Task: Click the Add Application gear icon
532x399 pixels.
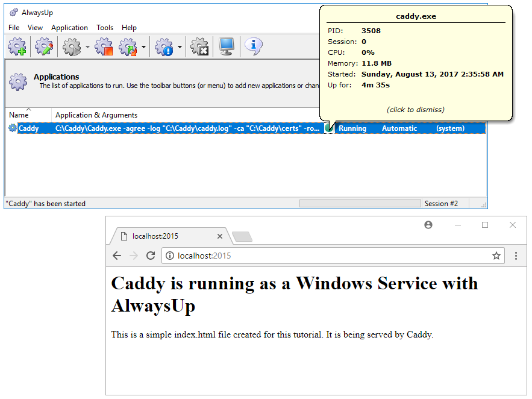Action: tap(17, 47)
